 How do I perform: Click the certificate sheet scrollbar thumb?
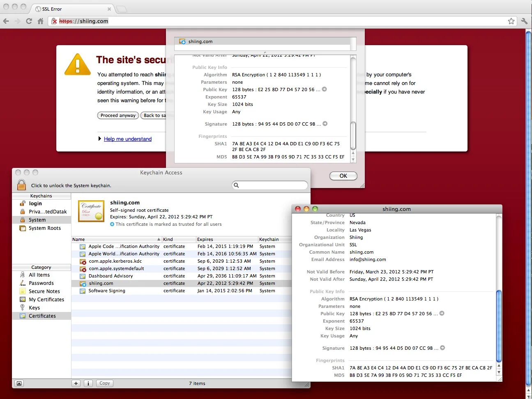tap(353, 136)
